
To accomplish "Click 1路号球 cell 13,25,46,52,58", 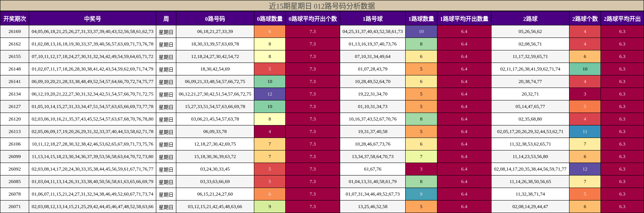I will [373, 207].
